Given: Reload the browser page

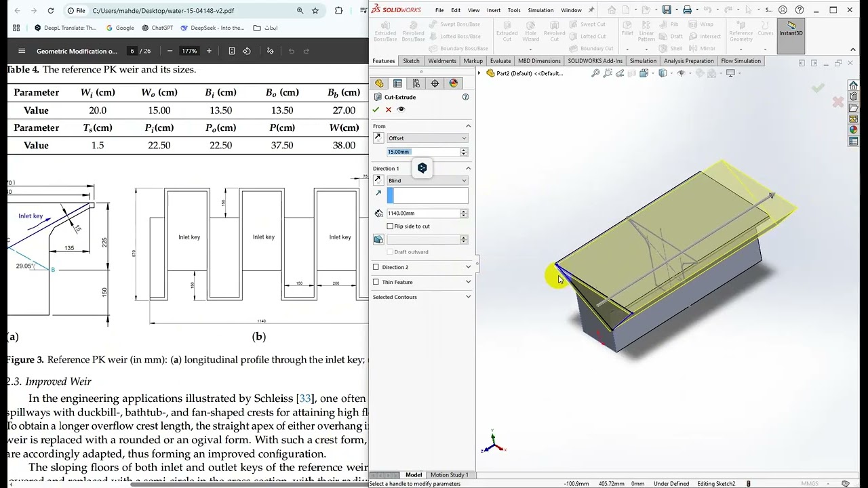Looking at the screenshot, I should click(x=51, y=11).
